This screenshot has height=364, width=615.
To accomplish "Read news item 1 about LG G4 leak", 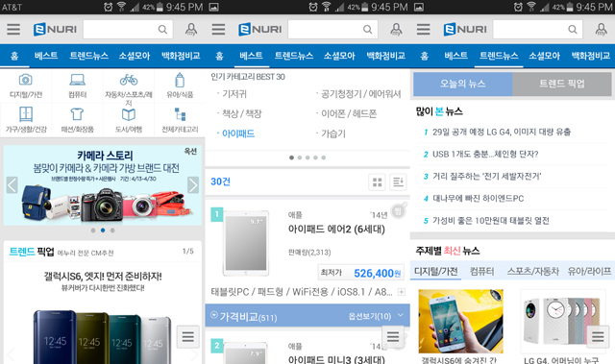I will pyautogui.click(x=502, y=132).
